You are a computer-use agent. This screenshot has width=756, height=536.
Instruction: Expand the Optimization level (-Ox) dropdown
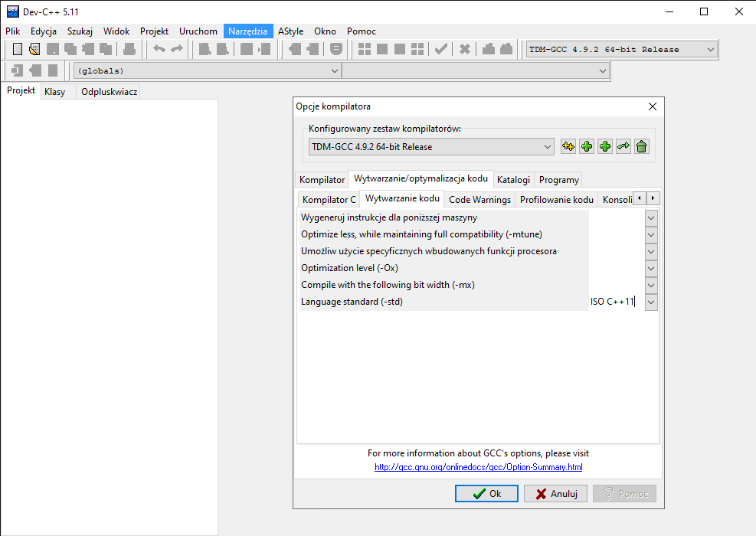[x=651, y=268]
